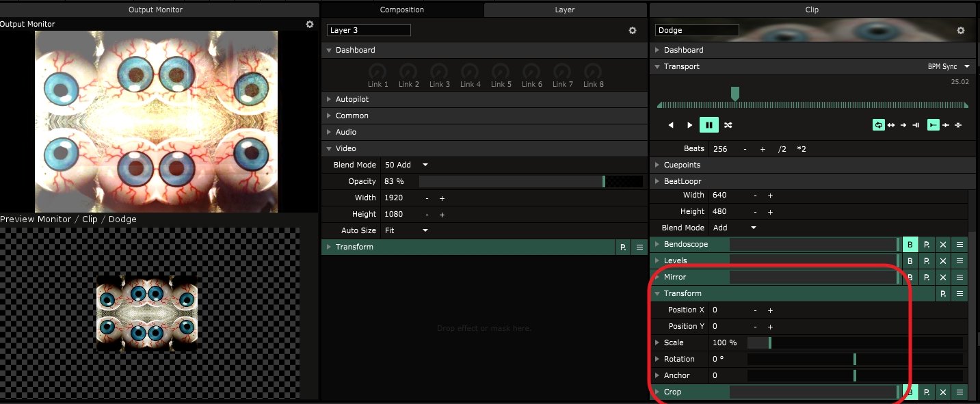Open presets for the Bendoscope effect
The image size is (980, 404).
(x=927, y=245)
